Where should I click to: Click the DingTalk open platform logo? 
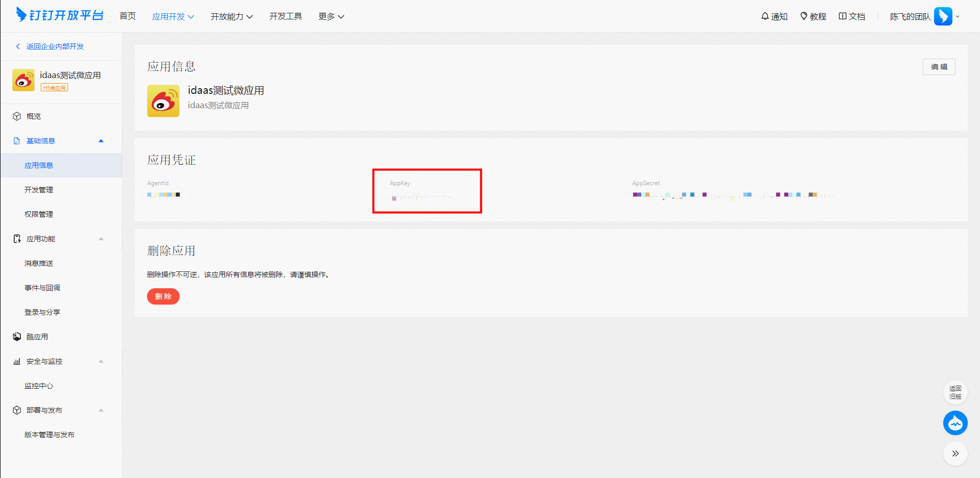tap(60, 15)
